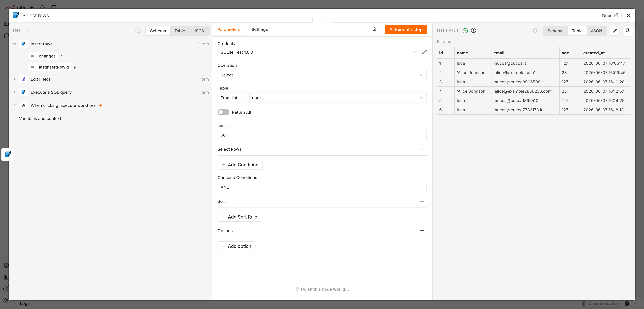Edit the SQLite credential with pencil icon
Screen dimensions: 644x309
424,52
